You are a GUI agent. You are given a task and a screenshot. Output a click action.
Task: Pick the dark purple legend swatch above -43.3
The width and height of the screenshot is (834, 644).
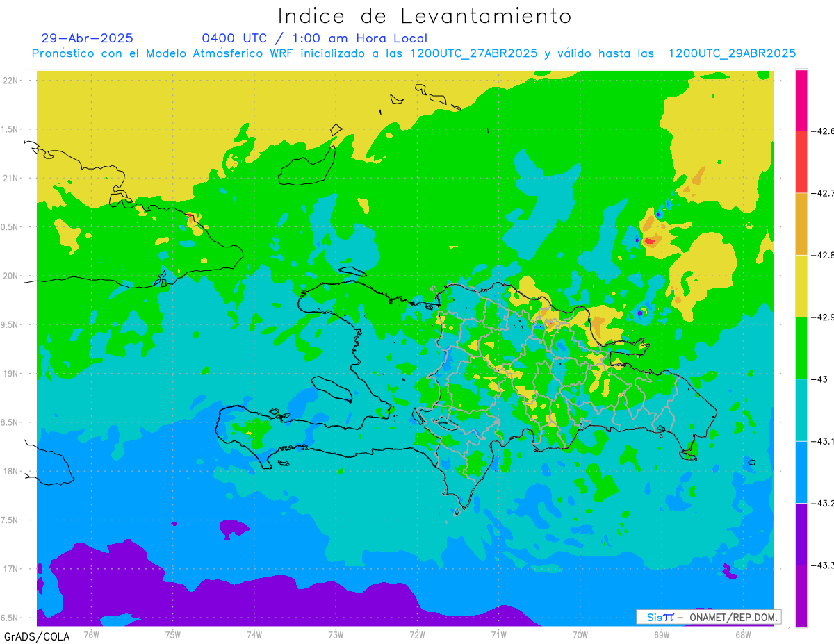point(801,534)
